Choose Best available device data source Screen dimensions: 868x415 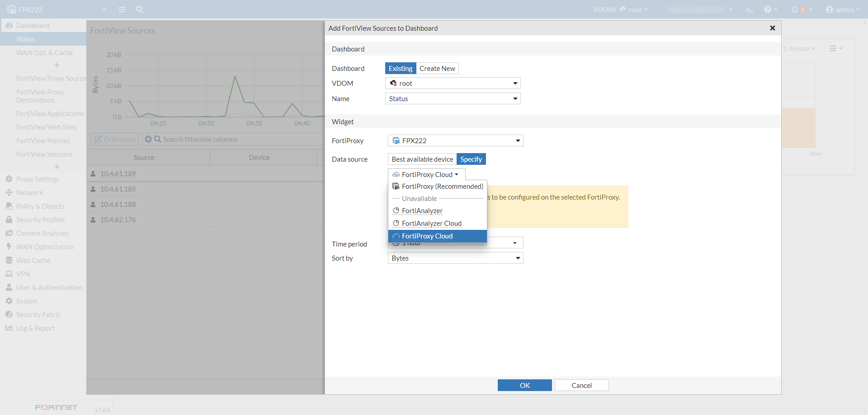422,159
